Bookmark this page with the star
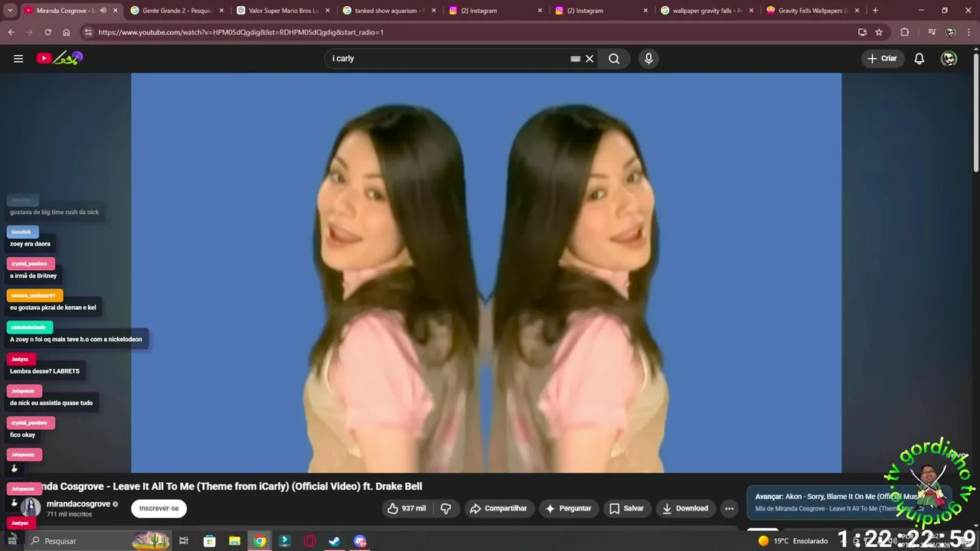980x551 pixels. tap(879, 32)
